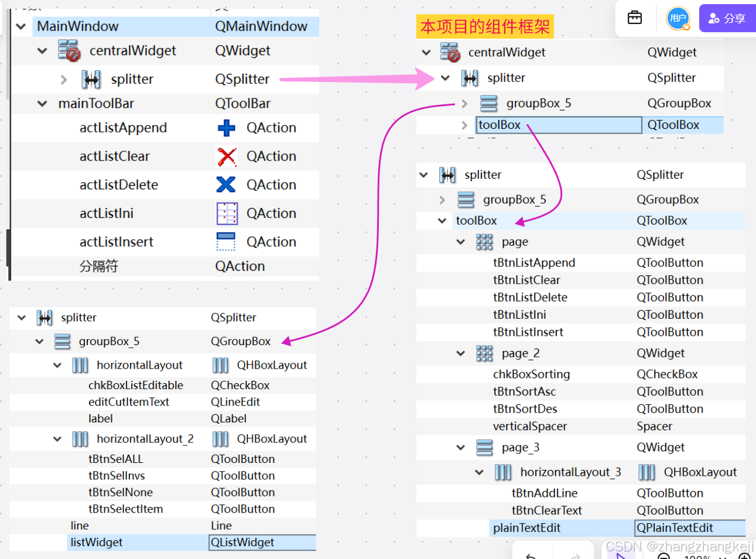Collapse the horizontalLayout_2 node chevron
Image resolution: width=756 pixels, height=559 pixels.
(57, 439)
